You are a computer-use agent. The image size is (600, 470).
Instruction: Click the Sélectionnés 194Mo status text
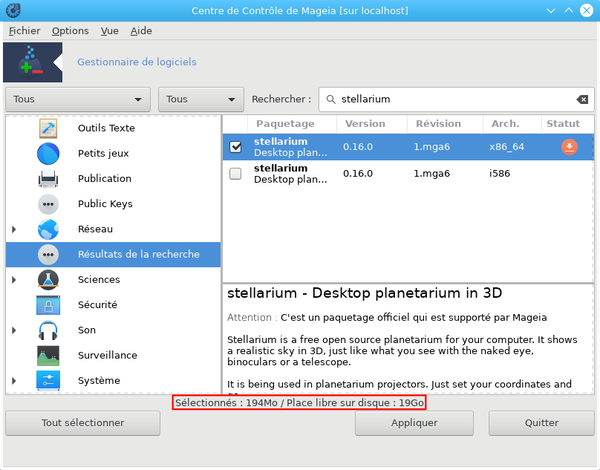[299, 403]
